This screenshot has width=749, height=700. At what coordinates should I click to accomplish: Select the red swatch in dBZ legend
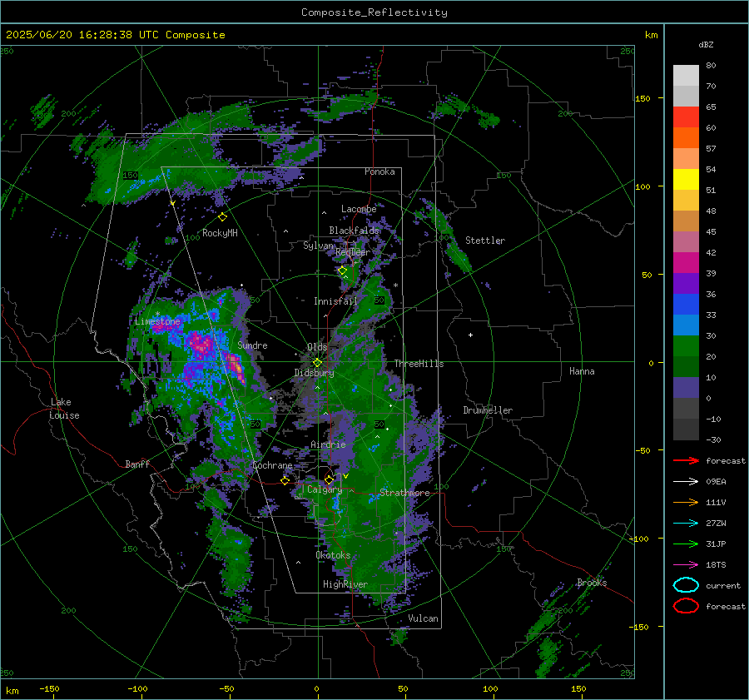pos(686,117)
